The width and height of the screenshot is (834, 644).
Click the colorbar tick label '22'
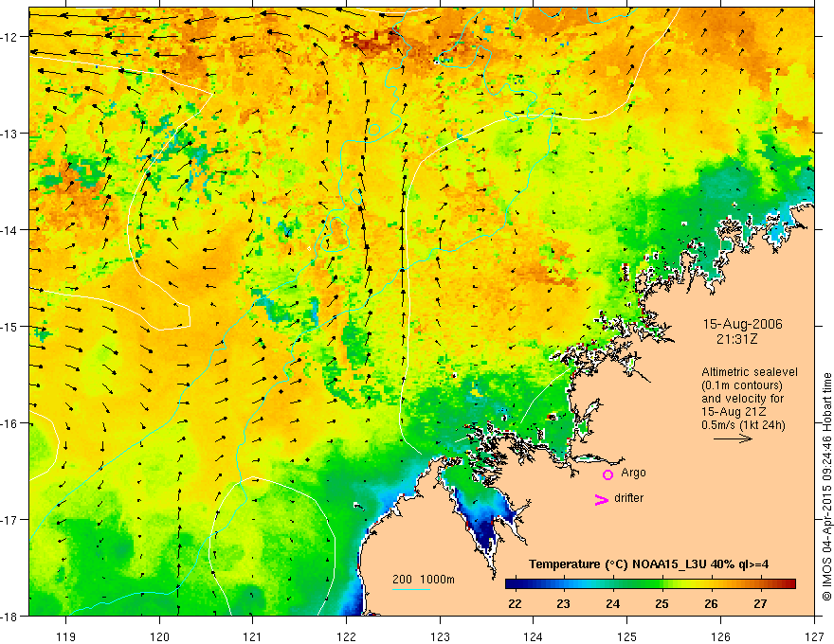tap(515, 604)
